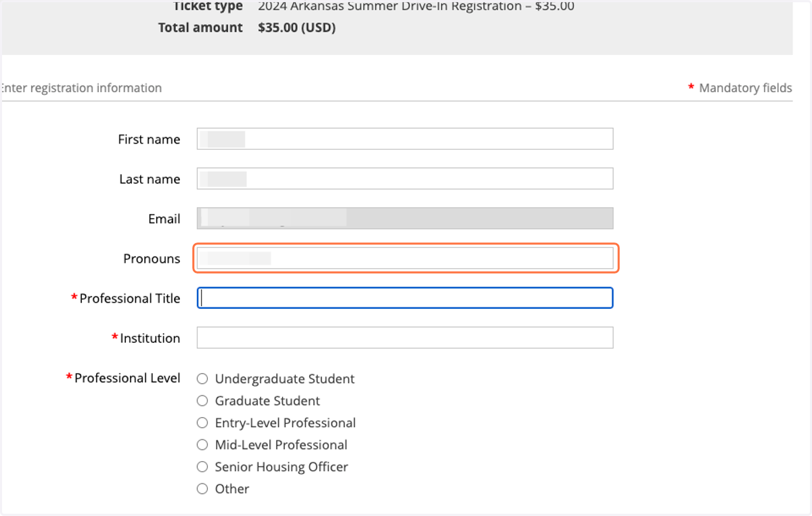Select the Other professional level option
Viewport: 812px width, 516px height.
pyautogui.click(x=202, y=489)
